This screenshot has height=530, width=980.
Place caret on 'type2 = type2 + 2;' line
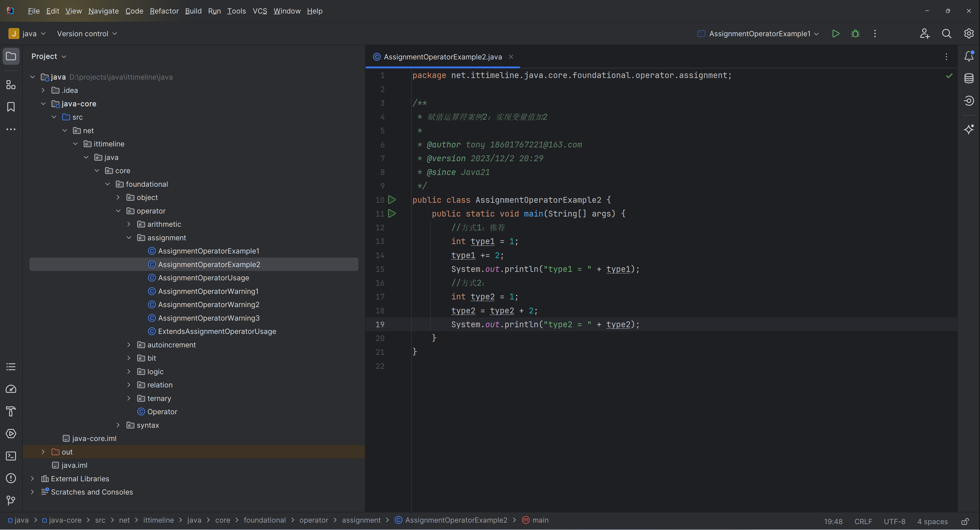pos(495,310)
